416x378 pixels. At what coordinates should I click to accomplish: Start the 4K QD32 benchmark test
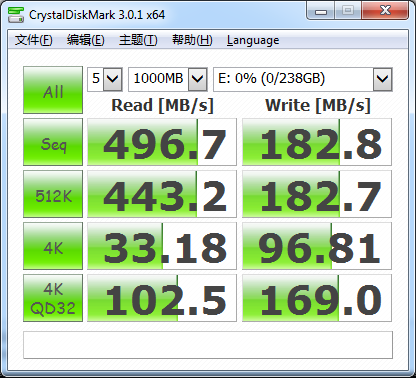click(x=53, y=298)
